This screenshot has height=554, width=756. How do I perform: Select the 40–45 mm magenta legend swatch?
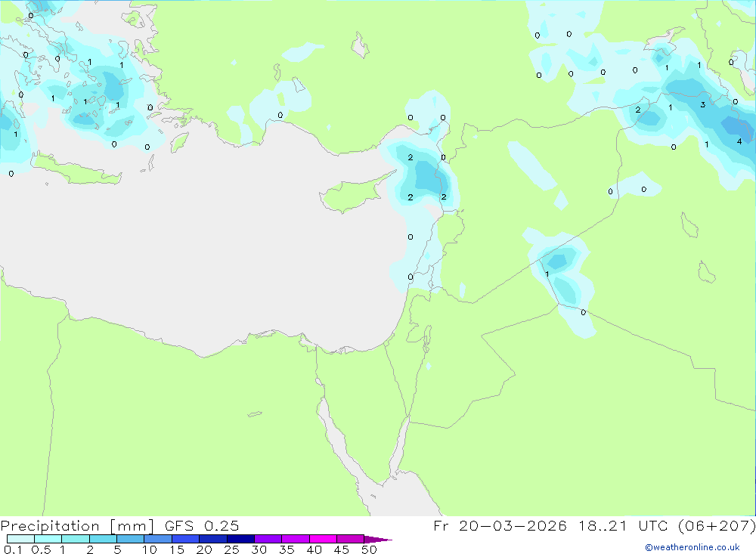(x=323, y=539)
